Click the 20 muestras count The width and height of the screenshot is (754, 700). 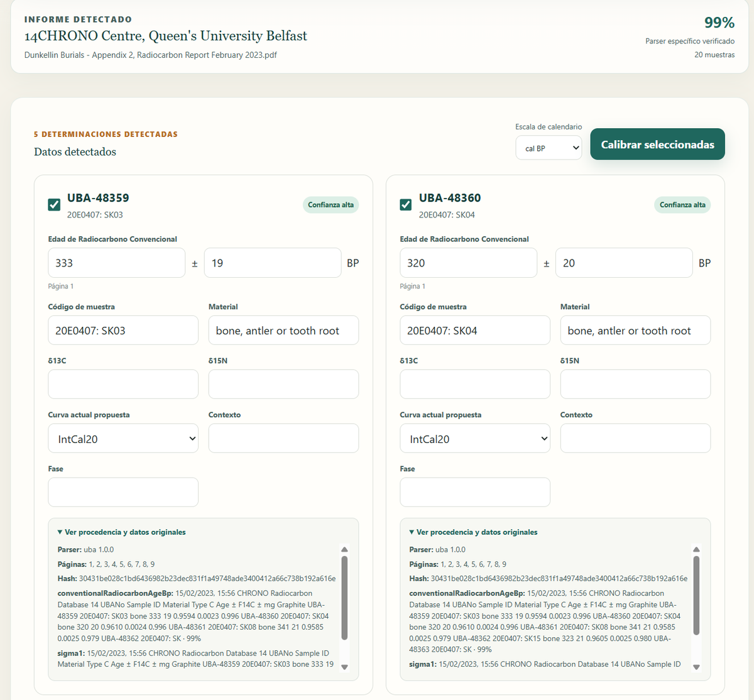(714, 55)
